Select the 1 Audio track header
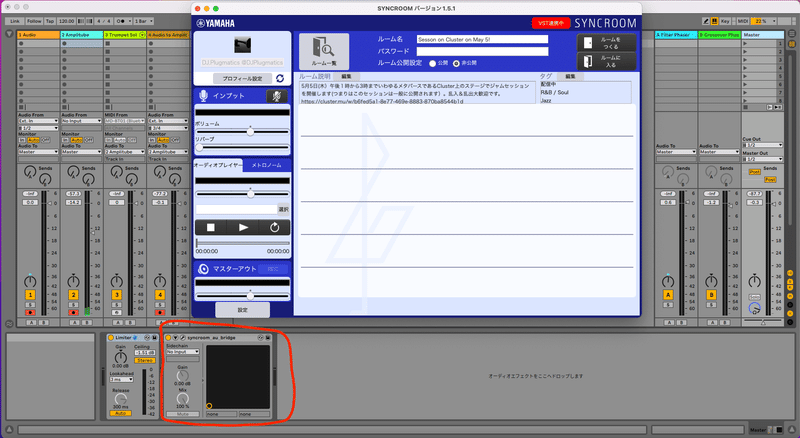Screen dimensions: 800x438 point(39,35)
